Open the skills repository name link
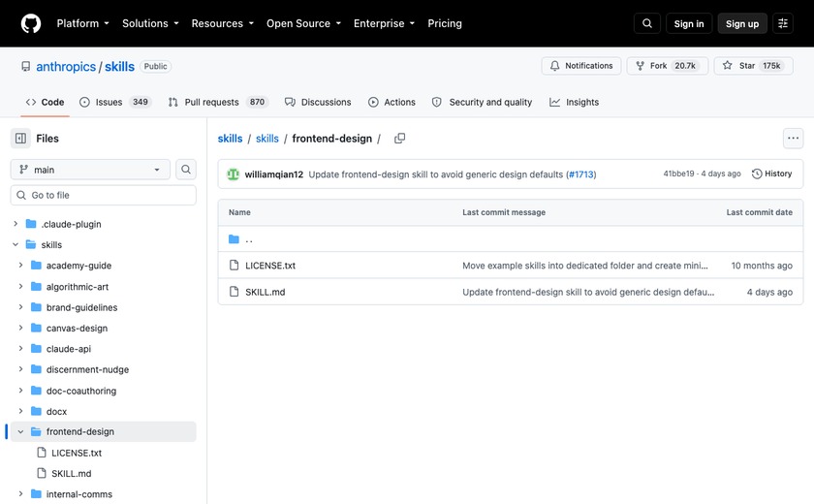 pos(119,67)
